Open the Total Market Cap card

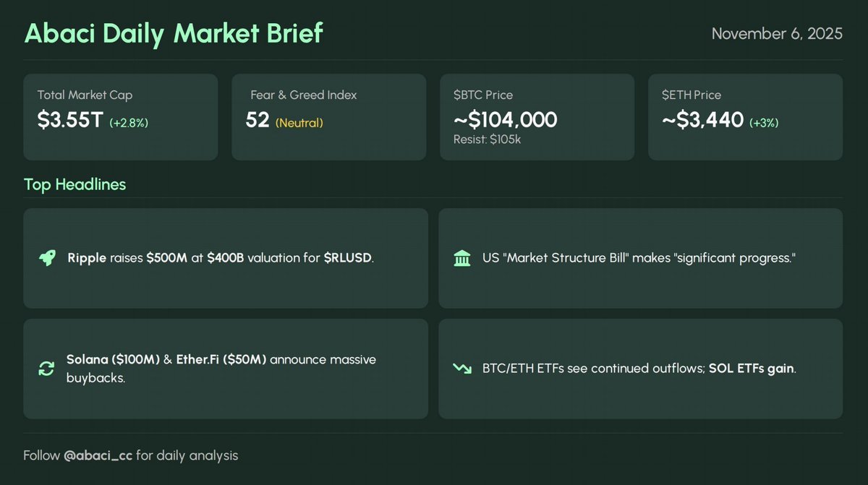pos(121,117)
